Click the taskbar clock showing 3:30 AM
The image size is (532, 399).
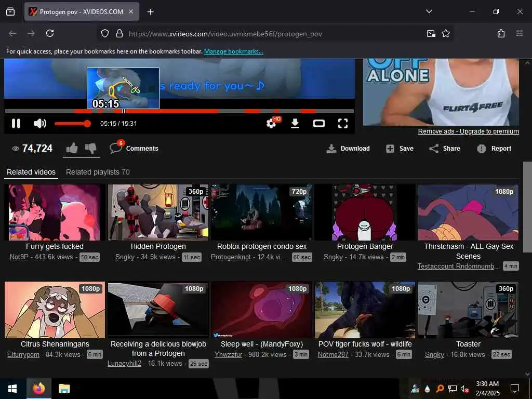(x=487, y=389)
